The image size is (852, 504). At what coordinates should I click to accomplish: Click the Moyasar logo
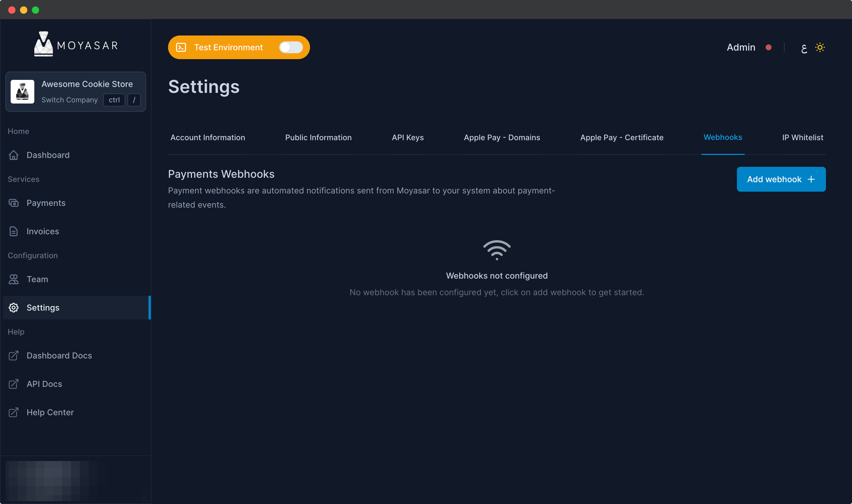click(x=76, y=44)
